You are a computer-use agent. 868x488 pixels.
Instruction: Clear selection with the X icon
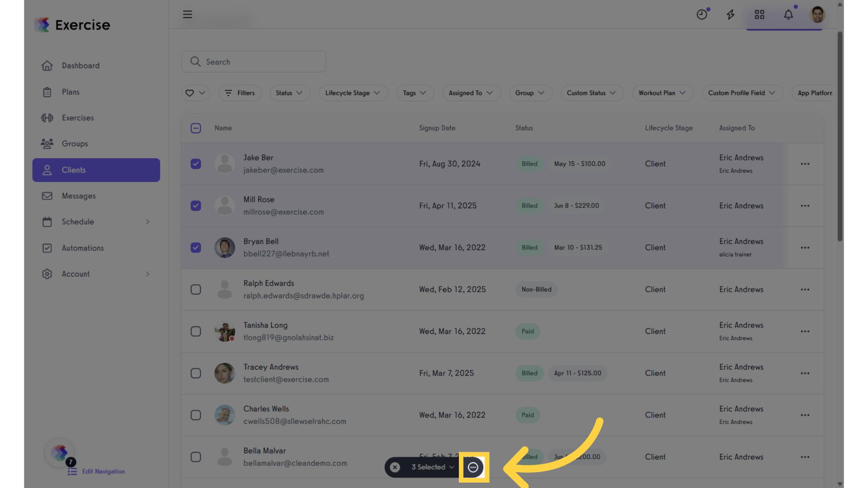(395, 467)
